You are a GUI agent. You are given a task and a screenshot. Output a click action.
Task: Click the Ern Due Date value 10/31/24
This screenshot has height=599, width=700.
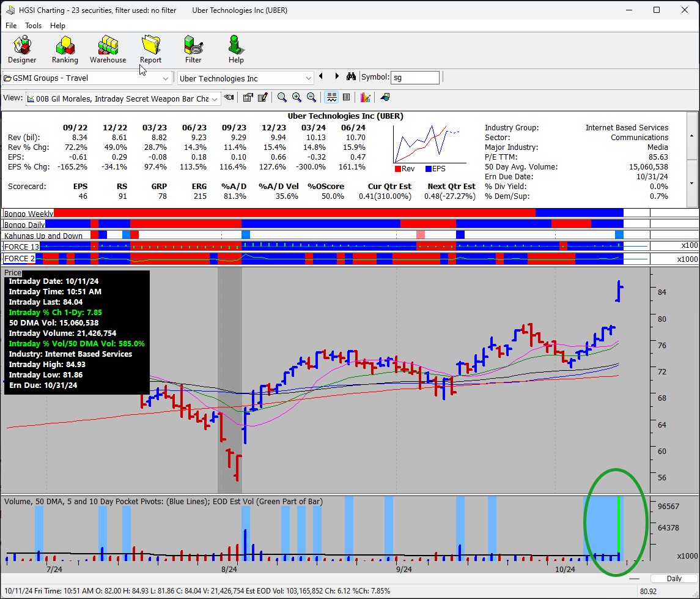point(652,177)
